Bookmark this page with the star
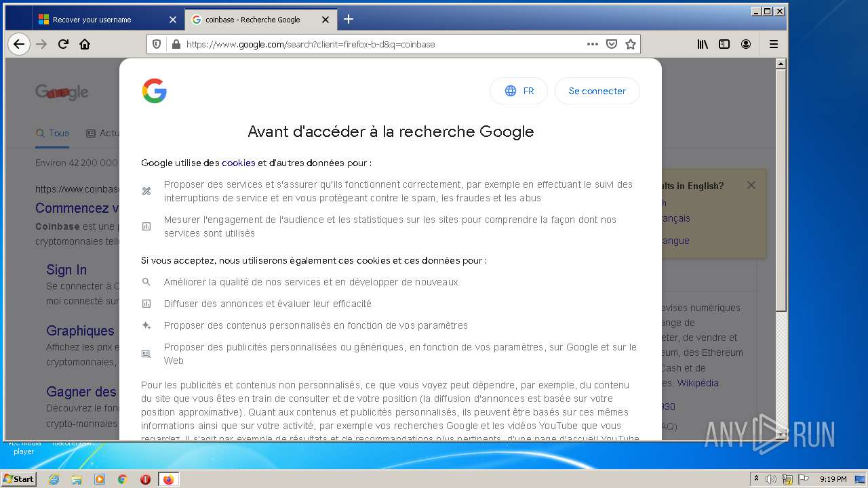 tap(631, 44)
